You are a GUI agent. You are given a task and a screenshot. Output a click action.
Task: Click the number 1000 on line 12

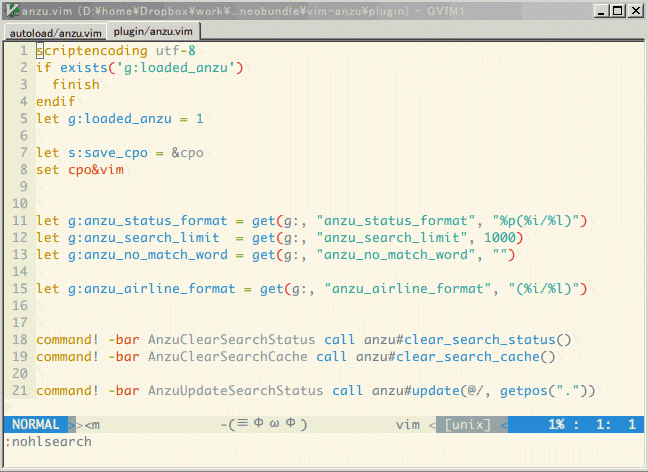(x=500, y=238)
